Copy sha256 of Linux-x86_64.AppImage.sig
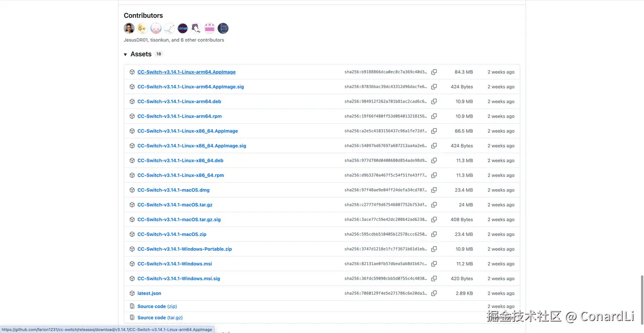Screen dimensions: 644x333 point(434,146)
